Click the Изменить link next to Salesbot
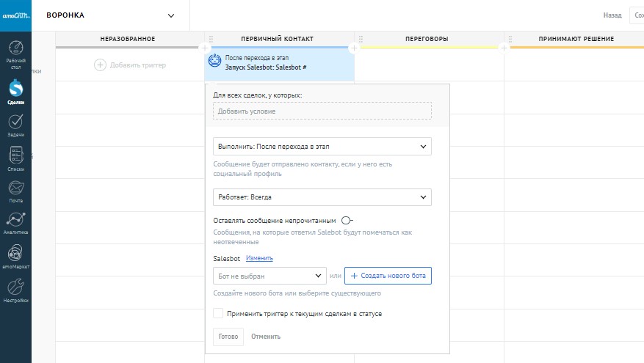The width and height of the screenshot is (644, 363). point(259,258)
